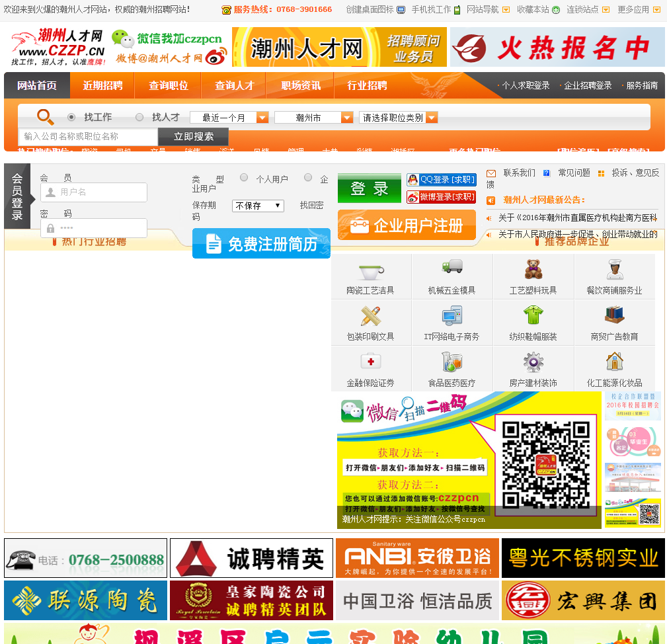The image size is (667, 644).
Task: Open the 火热报名中 header banner
Action: coord(557,47)
